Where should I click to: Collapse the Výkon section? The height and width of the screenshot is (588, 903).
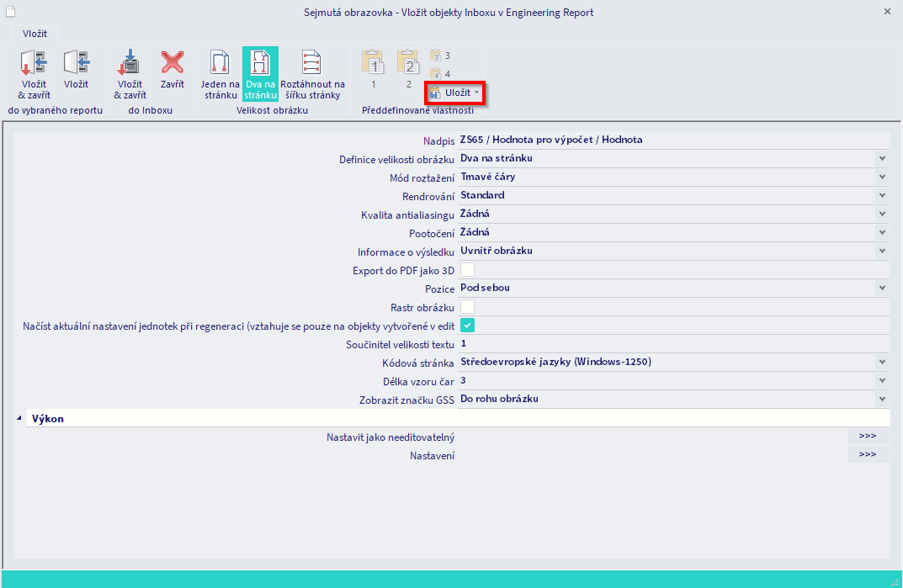(x=19, y=418)
